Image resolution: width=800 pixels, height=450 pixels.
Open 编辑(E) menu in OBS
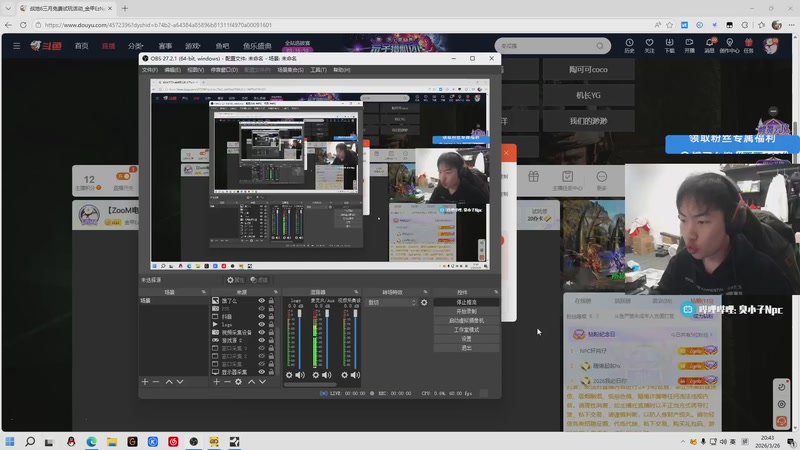172,70
